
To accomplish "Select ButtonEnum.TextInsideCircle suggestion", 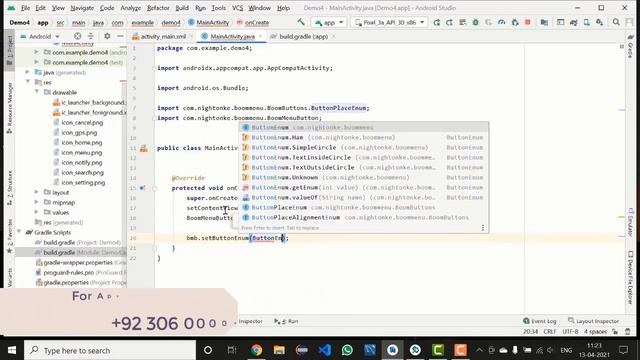I will (363, 158).
